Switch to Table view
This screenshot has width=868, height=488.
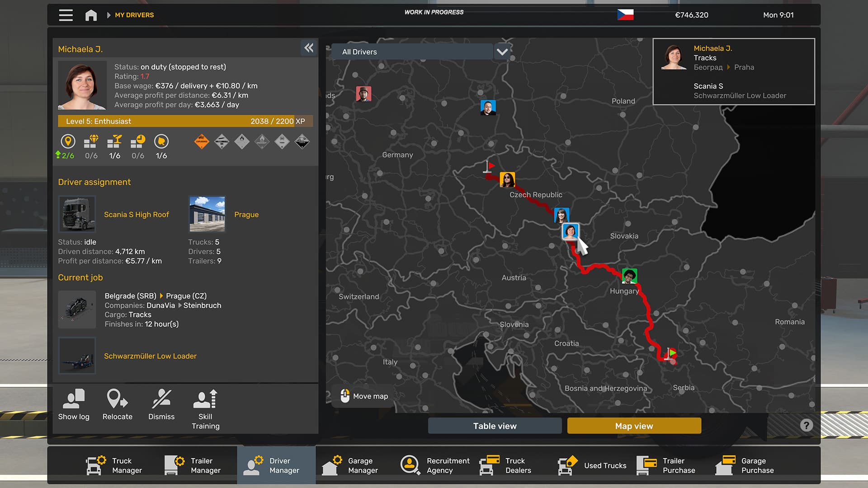click(x=495, y=425)
